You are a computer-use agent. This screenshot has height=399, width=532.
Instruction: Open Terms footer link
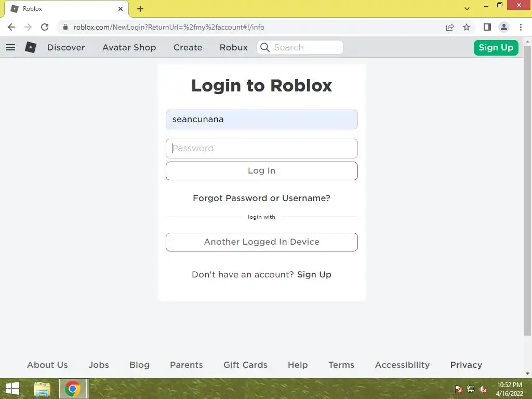(x=341, y=365)
